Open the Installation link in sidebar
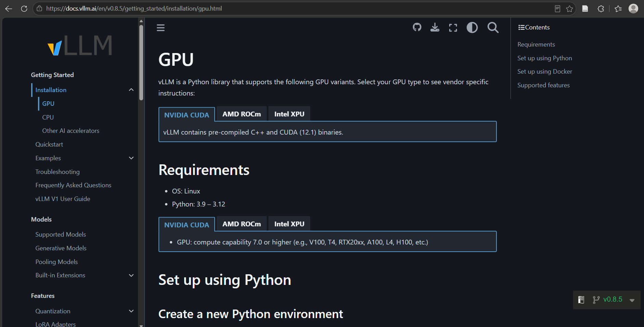The height and width of the screenshot is (327, 644). pos(51,90)
